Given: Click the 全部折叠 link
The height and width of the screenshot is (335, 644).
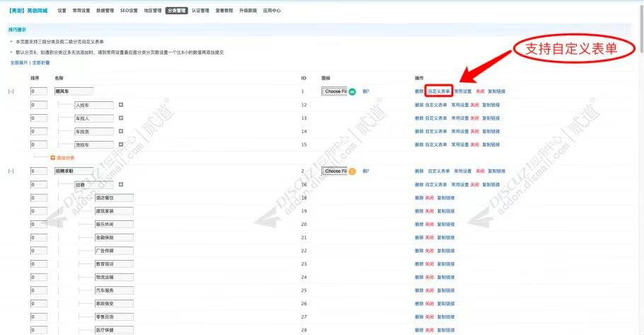Looking at the screenshot, I should pos(41,63).
